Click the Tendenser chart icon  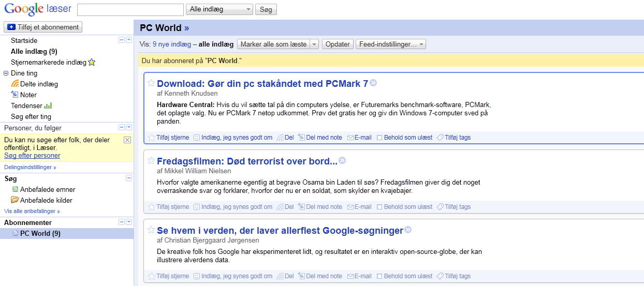coord(48,106)
